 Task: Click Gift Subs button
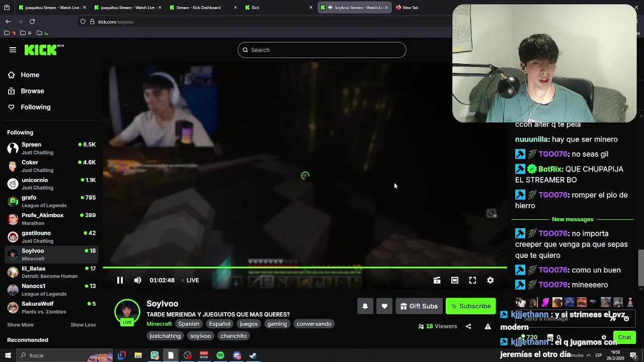(x=419, y=306)
